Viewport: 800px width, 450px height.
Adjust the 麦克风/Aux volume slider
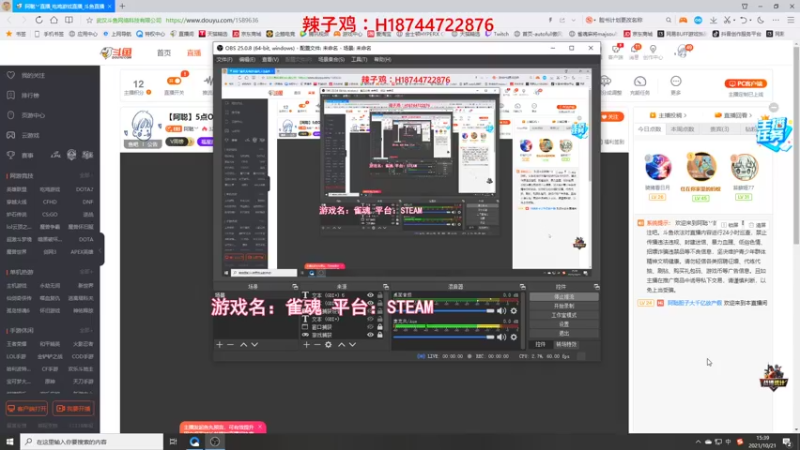444,337
